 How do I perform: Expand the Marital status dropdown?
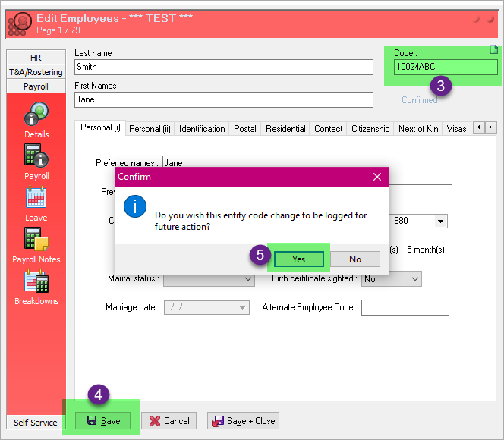248,280
